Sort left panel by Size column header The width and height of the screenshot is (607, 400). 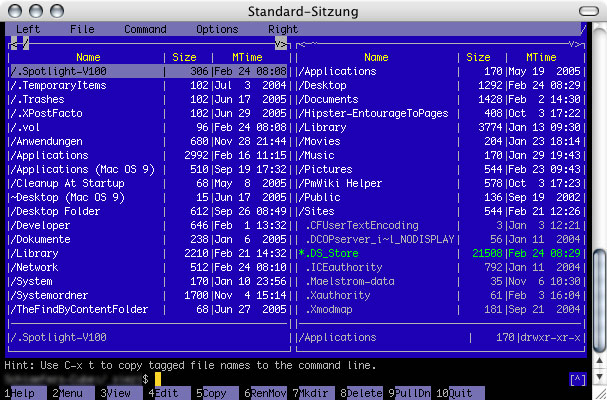(x=186, y=58)
